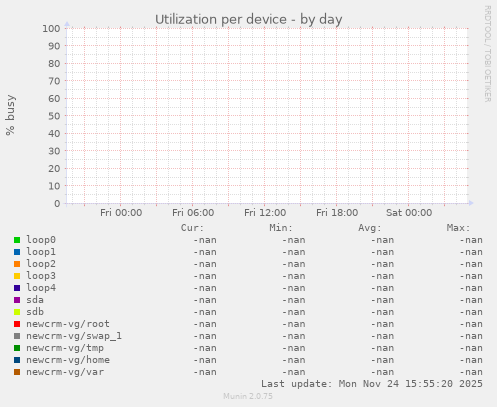
Task: Click the sdb lime color swatch
Action: [17, 312]
